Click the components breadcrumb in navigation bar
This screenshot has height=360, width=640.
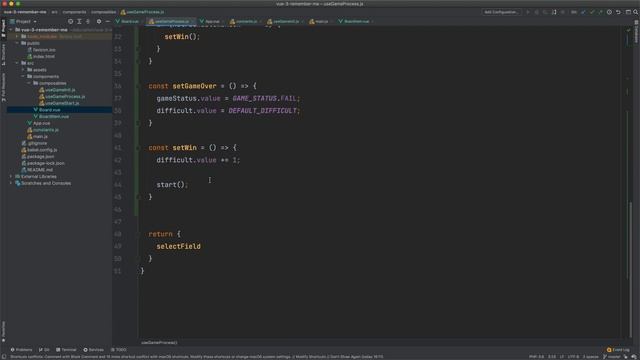point(74,12)
